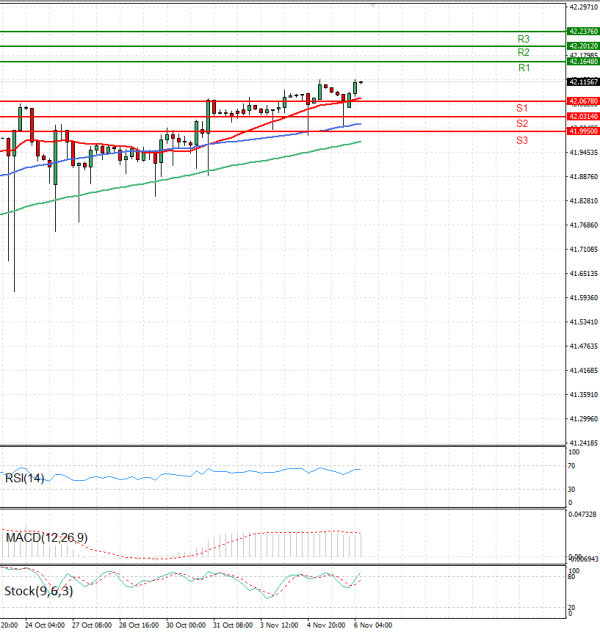The height and width of the screenshot is (632, 600).
Task: Select the 42.20120 resistance price tag
Action: tap(583, 46)
